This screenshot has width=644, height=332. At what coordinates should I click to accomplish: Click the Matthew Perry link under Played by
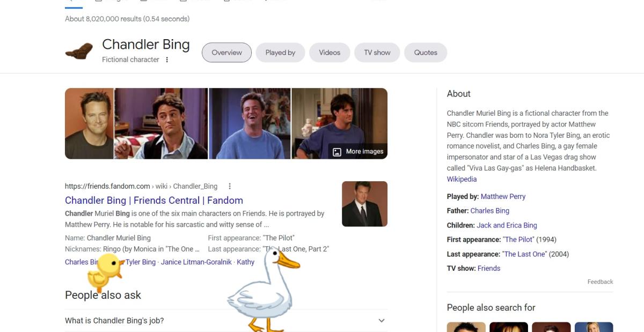pos(503,196)
